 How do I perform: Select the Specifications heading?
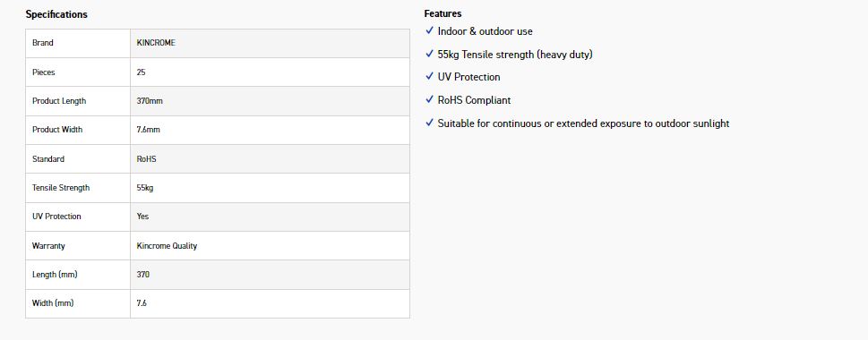56,14
